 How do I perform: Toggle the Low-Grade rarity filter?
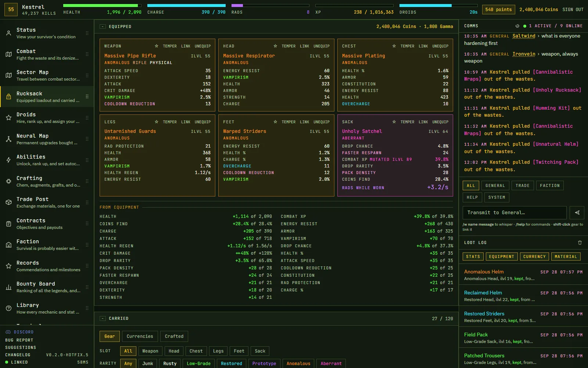198,364
